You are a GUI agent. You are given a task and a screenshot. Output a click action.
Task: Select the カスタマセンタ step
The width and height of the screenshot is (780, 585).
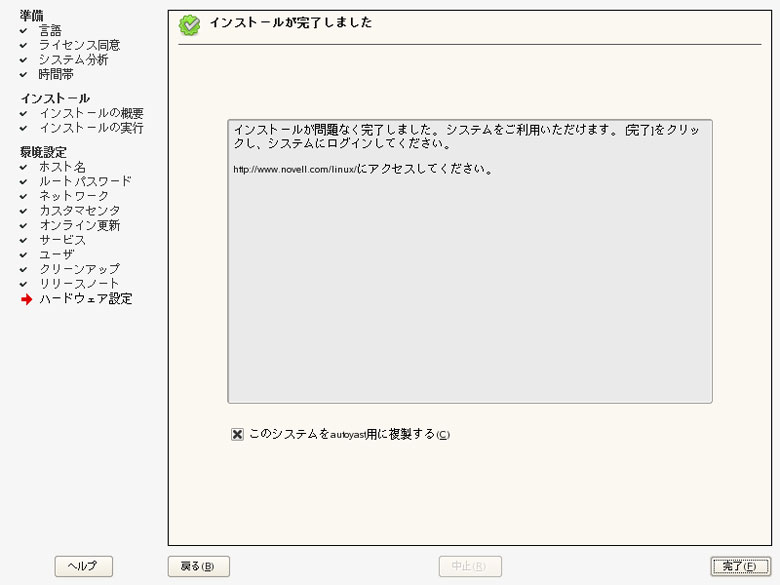click(x=80, y=210)
